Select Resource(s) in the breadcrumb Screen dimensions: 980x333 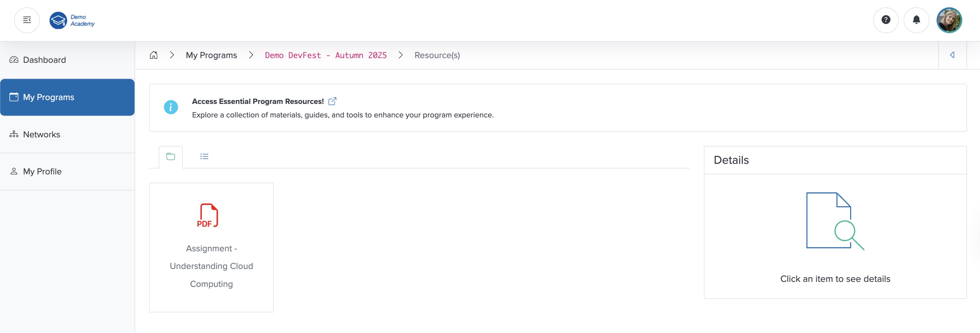click(x=437, y=55)
